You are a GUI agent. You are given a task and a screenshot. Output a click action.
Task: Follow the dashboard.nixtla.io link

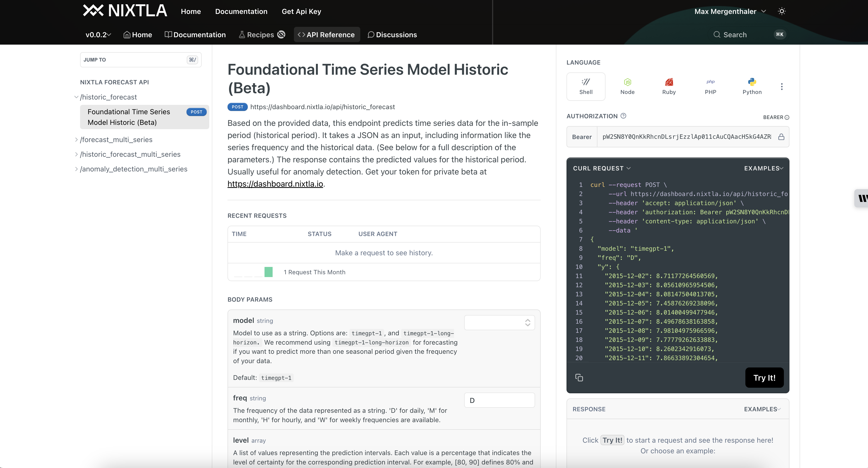pos(275,184)
